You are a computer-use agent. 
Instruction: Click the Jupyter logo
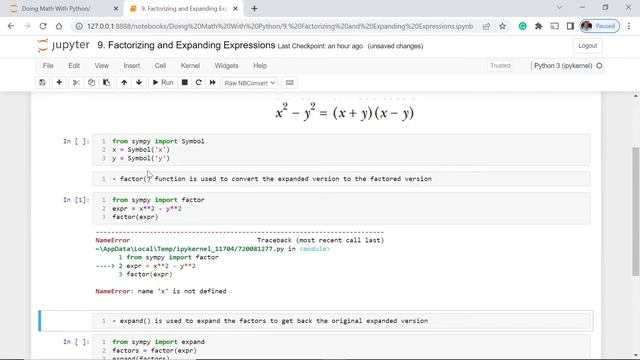pyautogui.click(x=63, y=45)
